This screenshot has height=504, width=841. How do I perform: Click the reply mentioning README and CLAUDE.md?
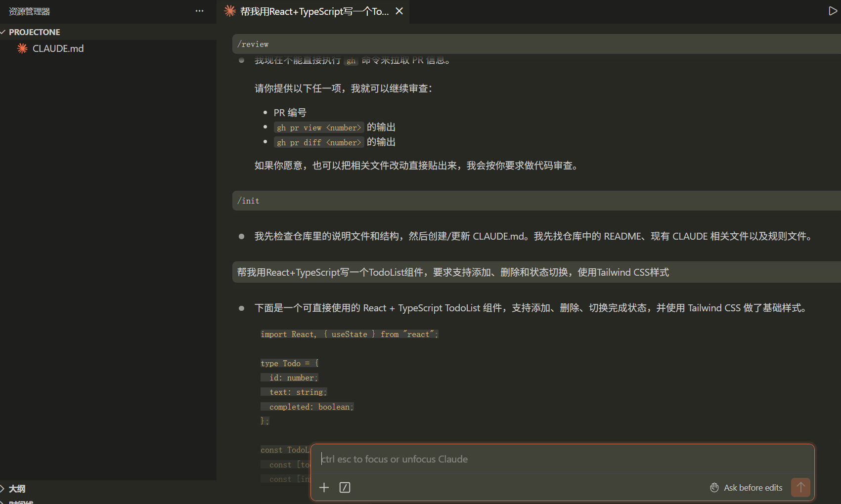click(534, 236)
